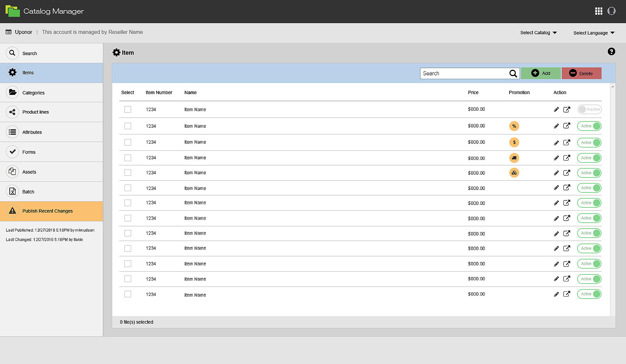Click the help question mark icon
This screenshot has height=364, width=626.
611,51
